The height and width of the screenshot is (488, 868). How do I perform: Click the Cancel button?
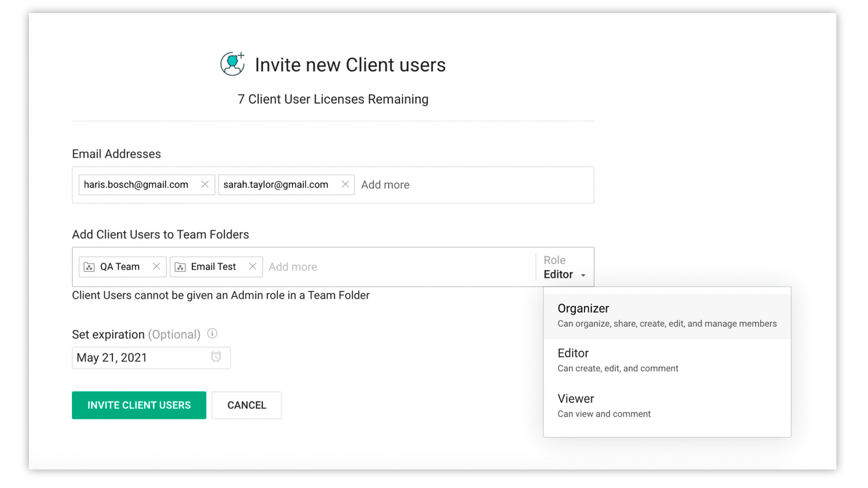point(246,405)
